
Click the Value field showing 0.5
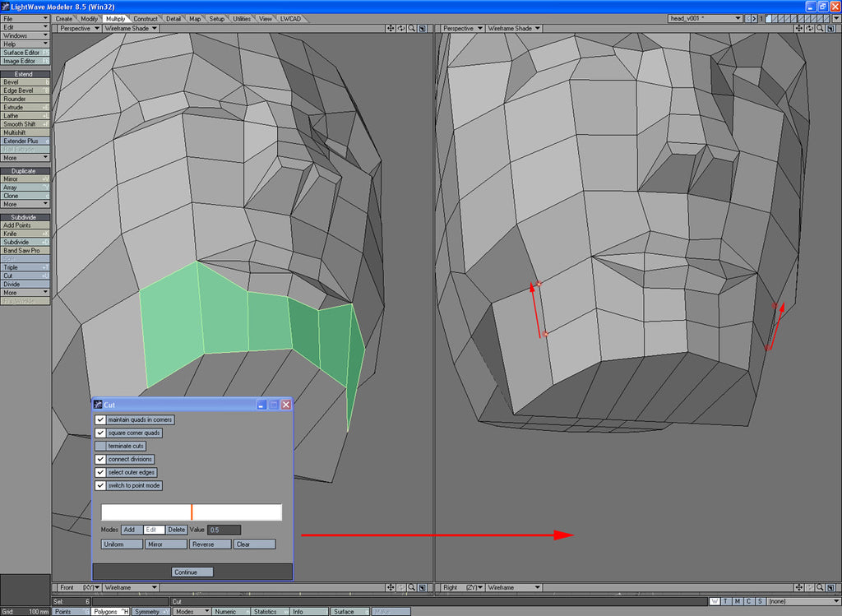(x=224, y=530)
